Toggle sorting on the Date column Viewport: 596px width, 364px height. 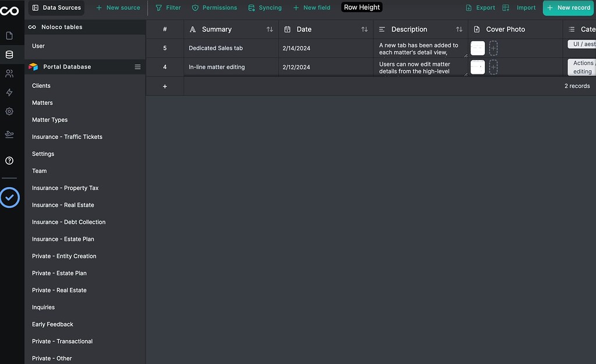(363, 29)
